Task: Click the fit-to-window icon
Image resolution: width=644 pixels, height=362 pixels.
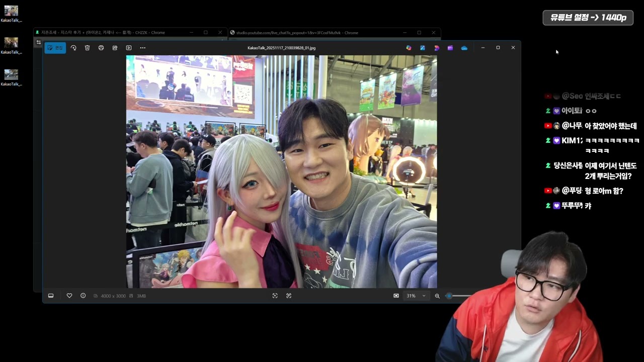Action: 275,296
